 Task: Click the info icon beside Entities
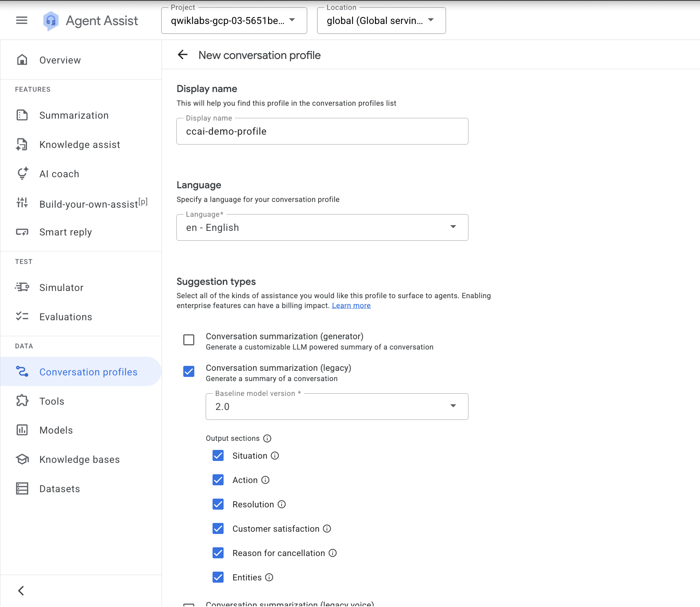269,577
